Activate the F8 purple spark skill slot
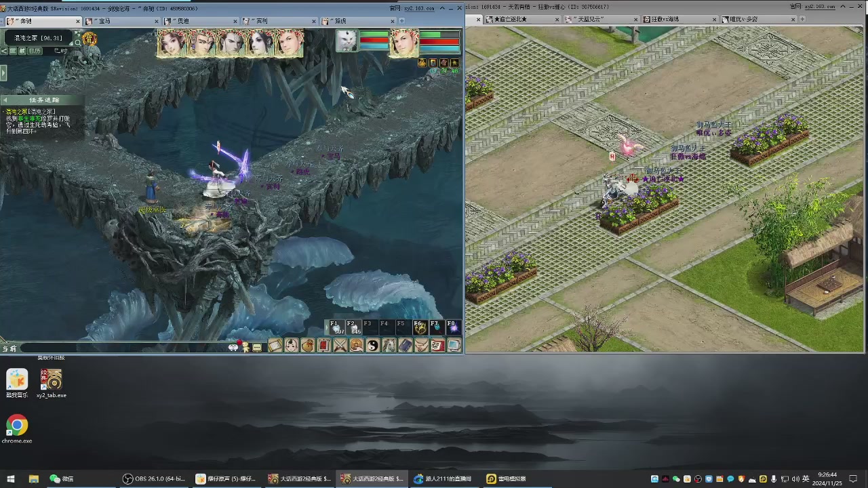 453,327
